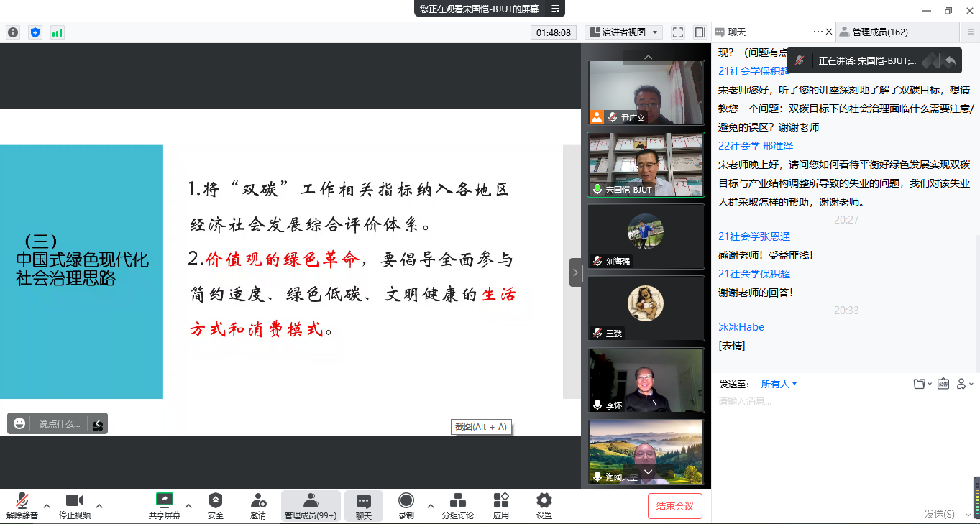Expand audio options arrow beside 解除静音
The image size is (980, 524).
tap(47, 505)
